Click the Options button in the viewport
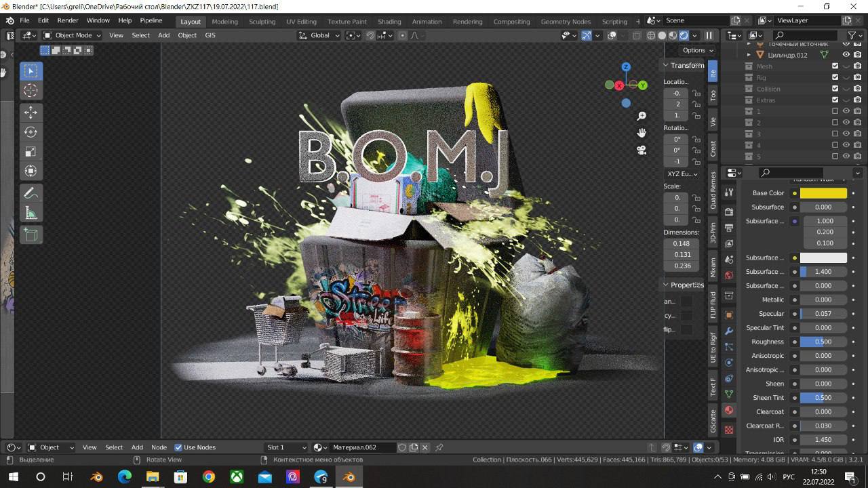The width and height of the screenshot is (868, 488). (x=698, y=50)
